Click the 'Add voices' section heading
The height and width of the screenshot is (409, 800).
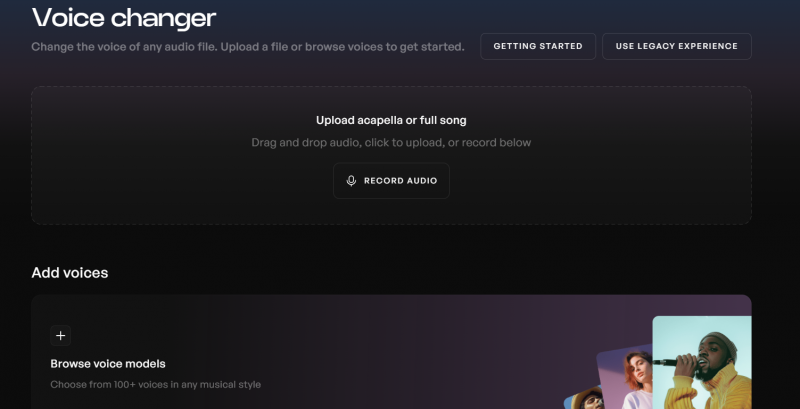(x=69, y=272)
